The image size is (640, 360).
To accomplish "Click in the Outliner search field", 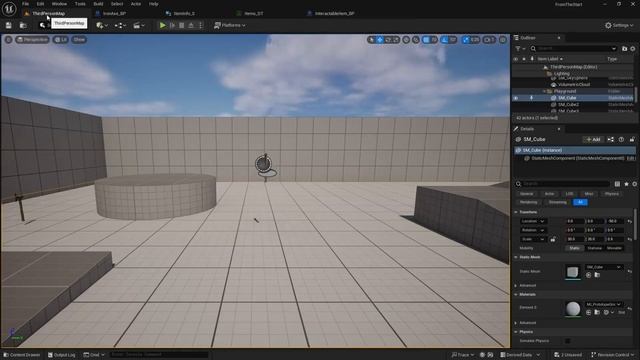I will [x=574, y=49].
